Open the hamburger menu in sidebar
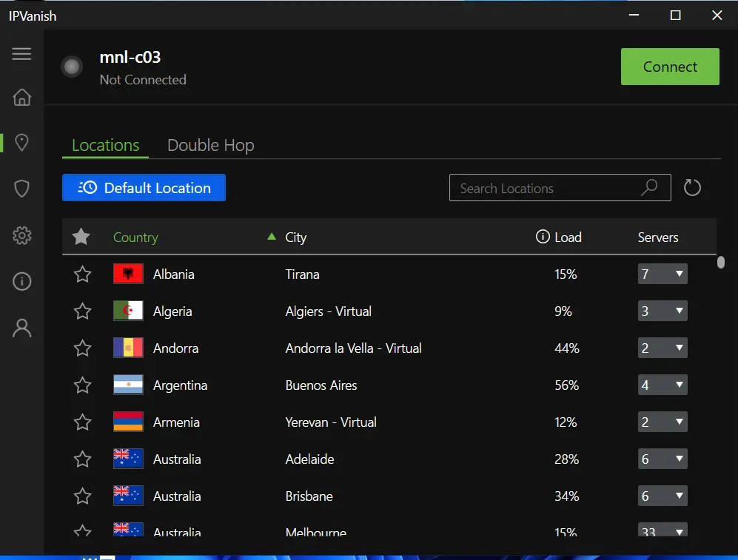 [x=21, y=53]
